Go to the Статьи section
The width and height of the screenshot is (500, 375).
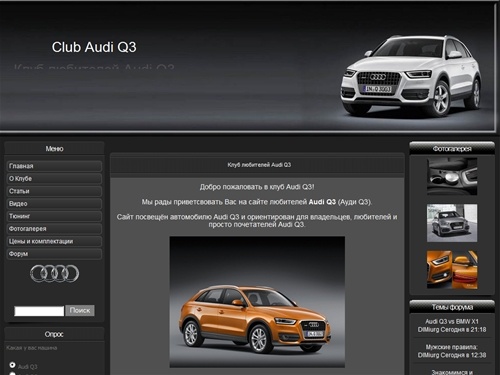point(54,191)
